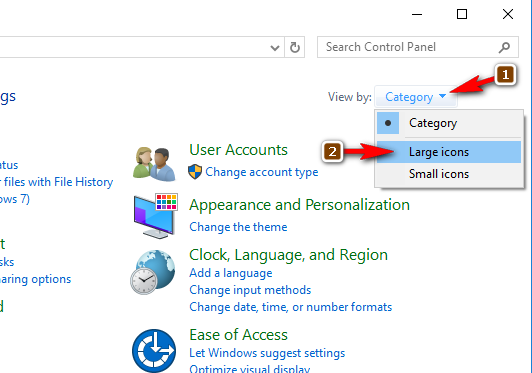Click the refresh button next to address bar
Image resolution: width=532 pixels, height=373 pixels.
(294, 47)
